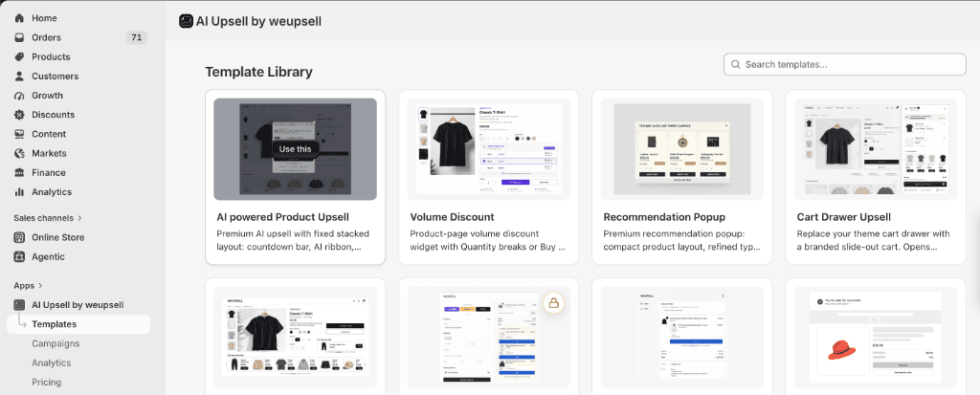Click the Online Store icon

(x=19, y=237)
